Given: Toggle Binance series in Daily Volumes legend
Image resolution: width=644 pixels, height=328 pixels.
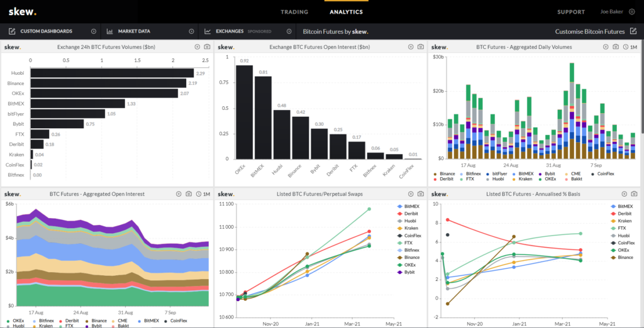Looking at the screenshot, I should point(443,173).
